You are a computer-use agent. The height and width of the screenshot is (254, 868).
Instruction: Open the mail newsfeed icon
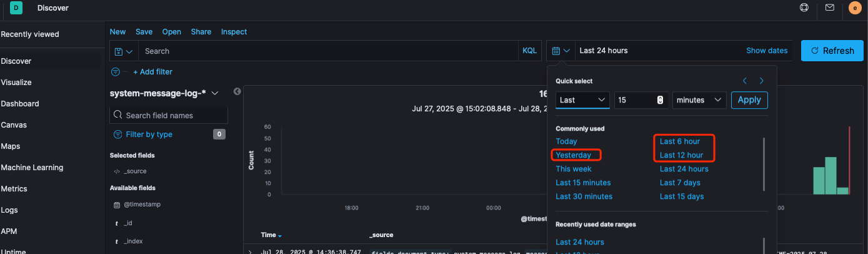[830, 8]
